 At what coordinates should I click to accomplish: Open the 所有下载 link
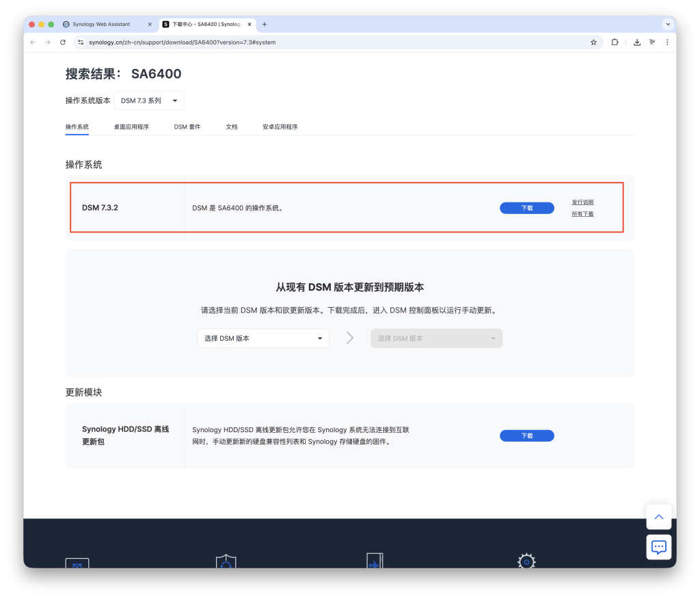(x=582, y=214)
